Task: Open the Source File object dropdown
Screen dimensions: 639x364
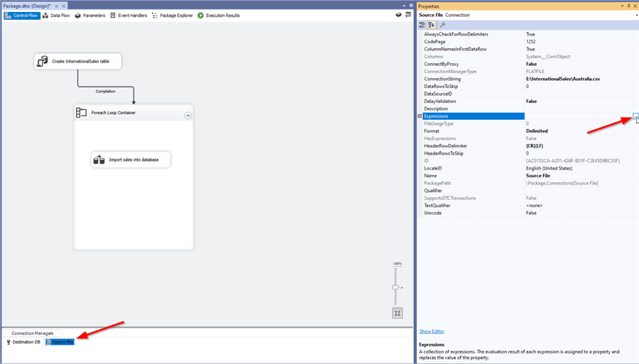Action: [635, 15]
